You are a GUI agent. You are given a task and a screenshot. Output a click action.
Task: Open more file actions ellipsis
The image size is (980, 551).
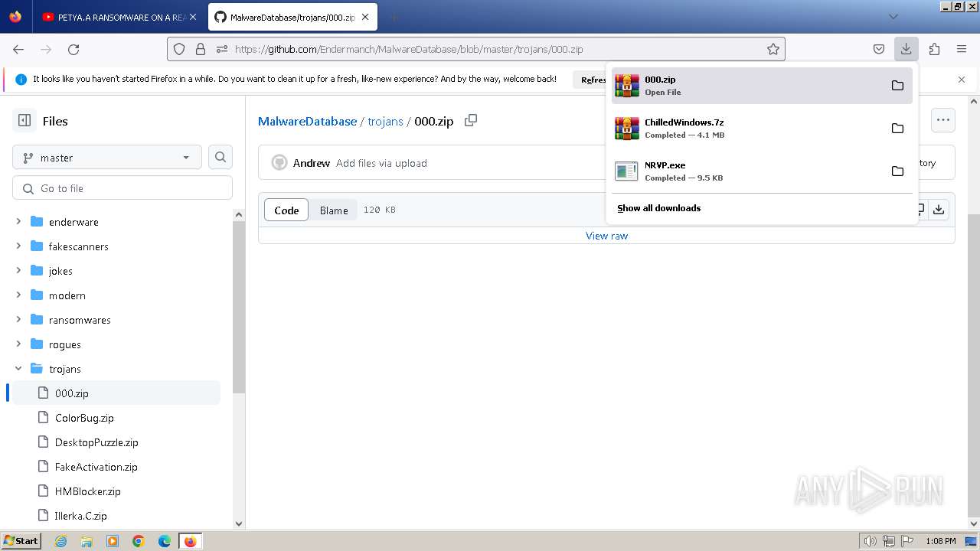click(x=943, y=120)
